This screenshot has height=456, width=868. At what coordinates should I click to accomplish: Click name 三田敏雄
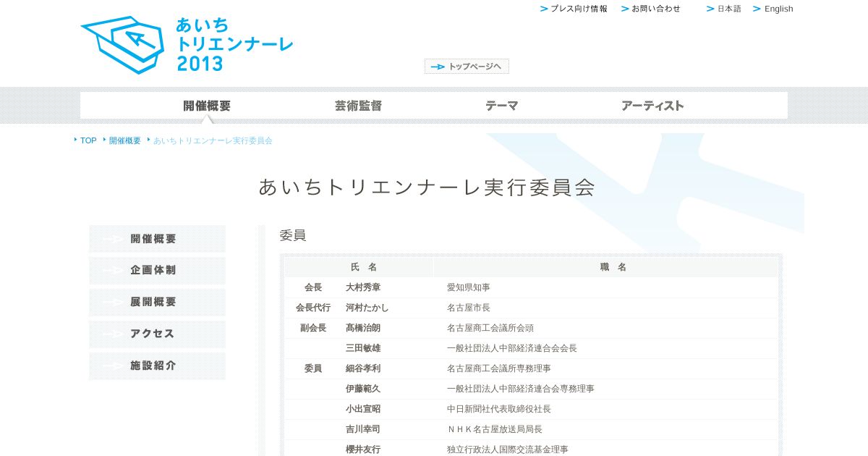pyautogui.click(x=363, y=348)
